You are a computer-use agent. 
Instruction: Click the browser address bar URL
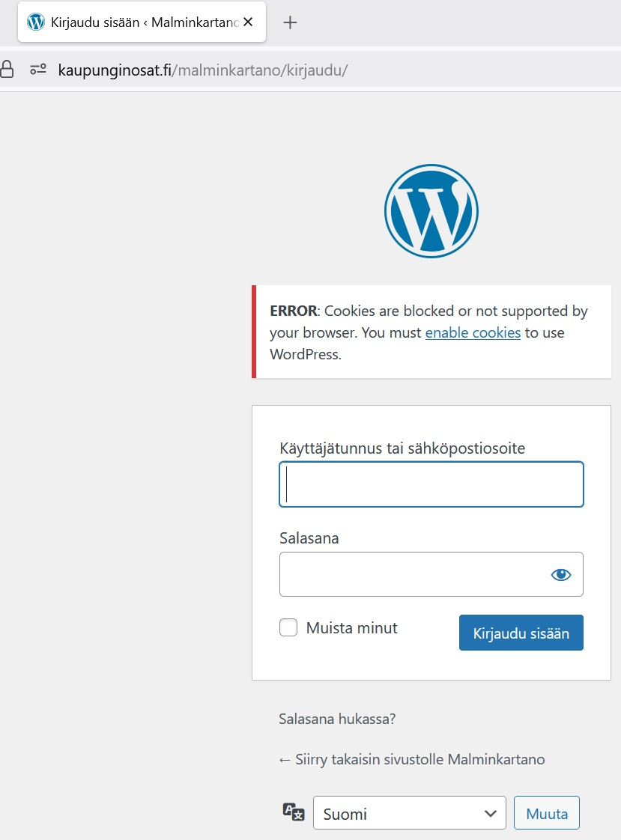[x=203, y=70]
